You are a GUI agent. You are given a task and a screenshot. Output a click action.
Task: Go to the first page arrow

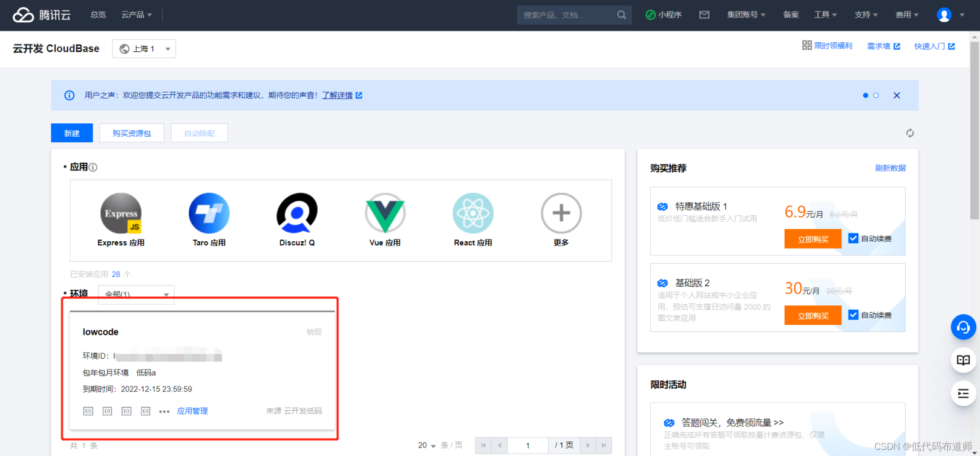click(483, 446)
